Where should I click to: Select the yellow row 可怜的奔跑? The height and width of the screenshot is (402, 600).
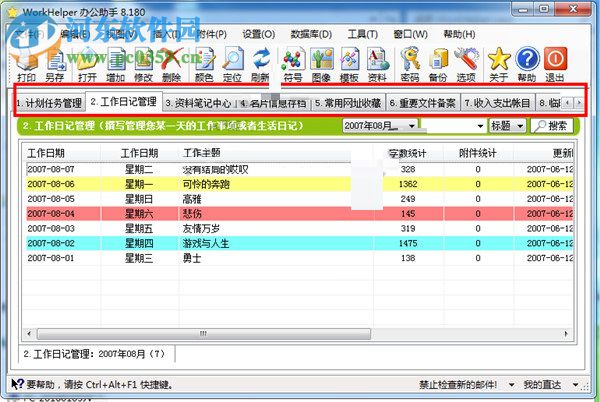pos(300,184)
